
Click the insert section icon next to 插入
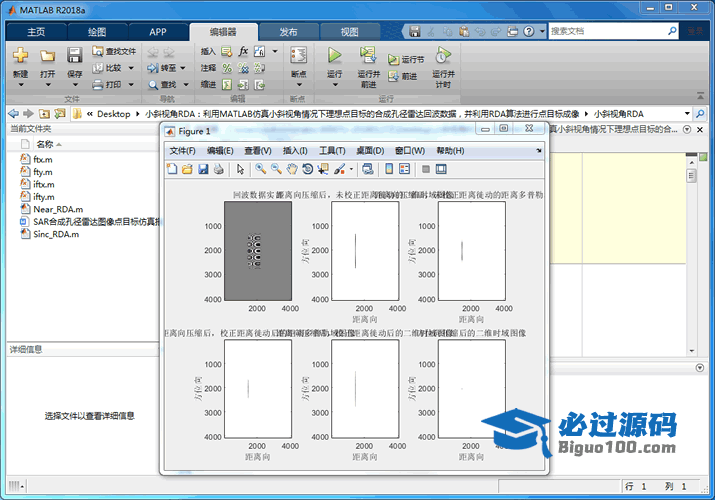coord(227,52)
